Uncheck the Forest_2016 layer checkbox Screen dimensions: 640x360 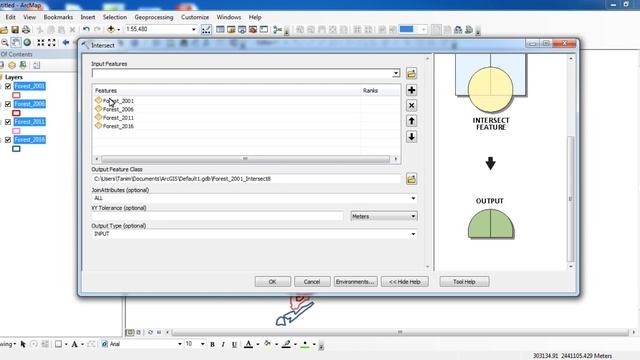pos(8,140)
